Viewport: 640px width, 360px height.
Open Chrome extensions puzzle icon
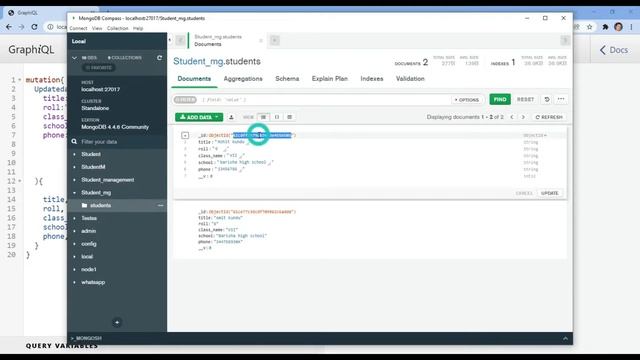[605, 27]
